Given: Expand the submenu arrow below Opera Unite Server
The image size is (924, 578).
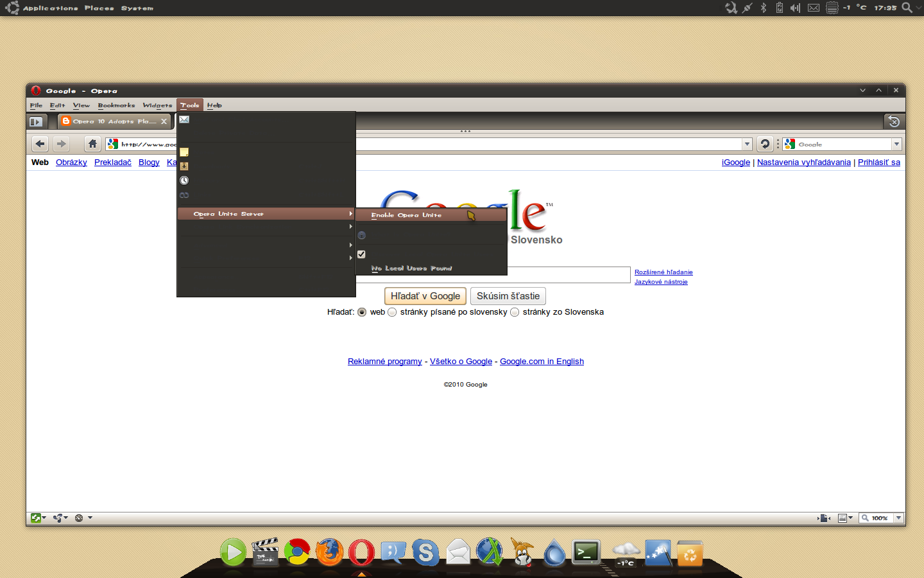Looking at the screenshot, I should click(x=350, y=227).
